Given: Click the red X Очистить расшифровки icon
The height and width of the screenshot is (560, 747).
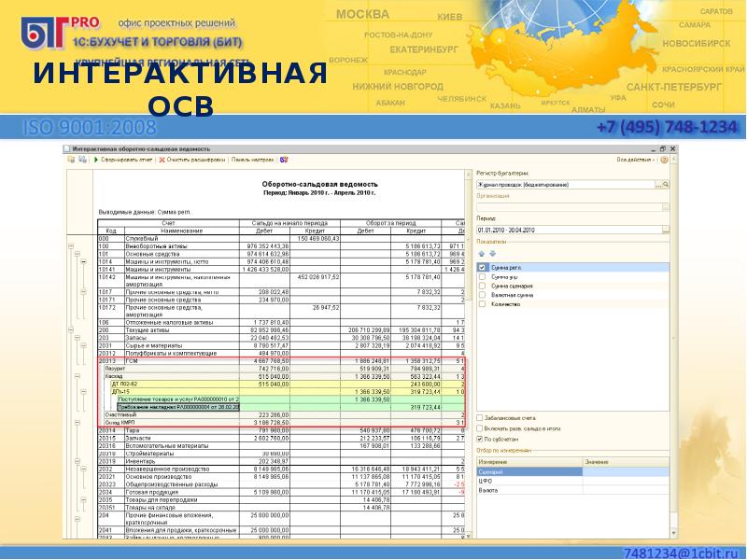Looking at the screenshot, I should 162,161.
